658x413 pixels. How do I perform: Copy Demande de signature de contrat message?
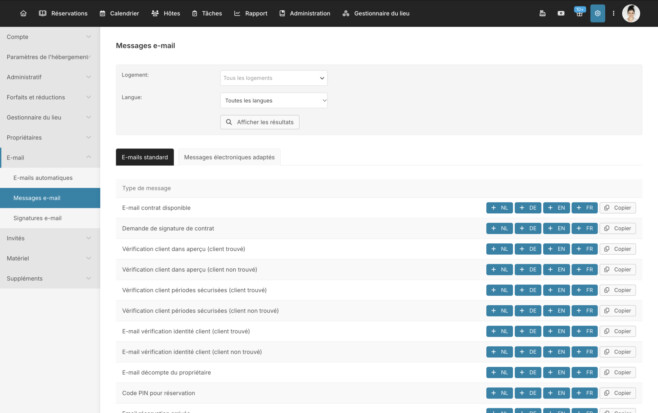click(x=618, y=228)
